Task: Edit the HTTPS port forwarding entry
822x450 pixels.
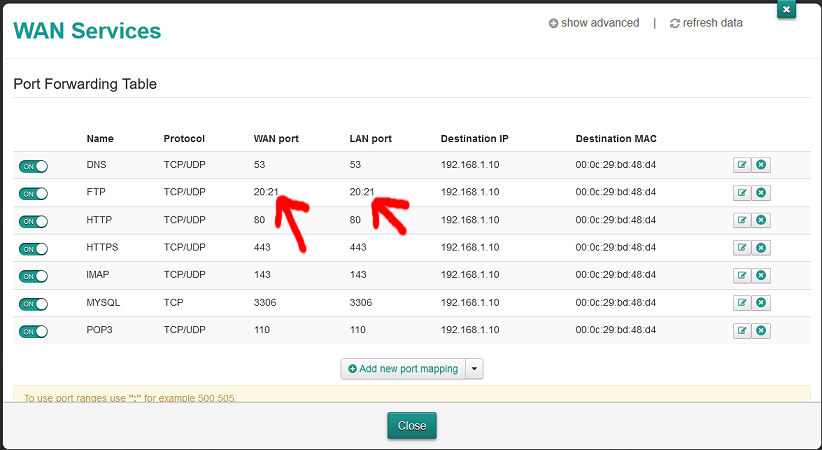Action: click(x=741, y=248)
